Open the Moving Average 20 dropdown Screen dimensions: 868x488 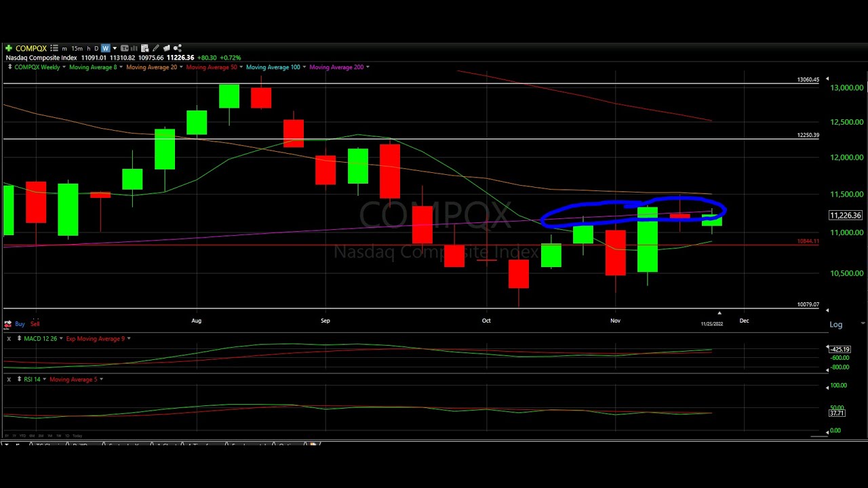coord(181,67)
